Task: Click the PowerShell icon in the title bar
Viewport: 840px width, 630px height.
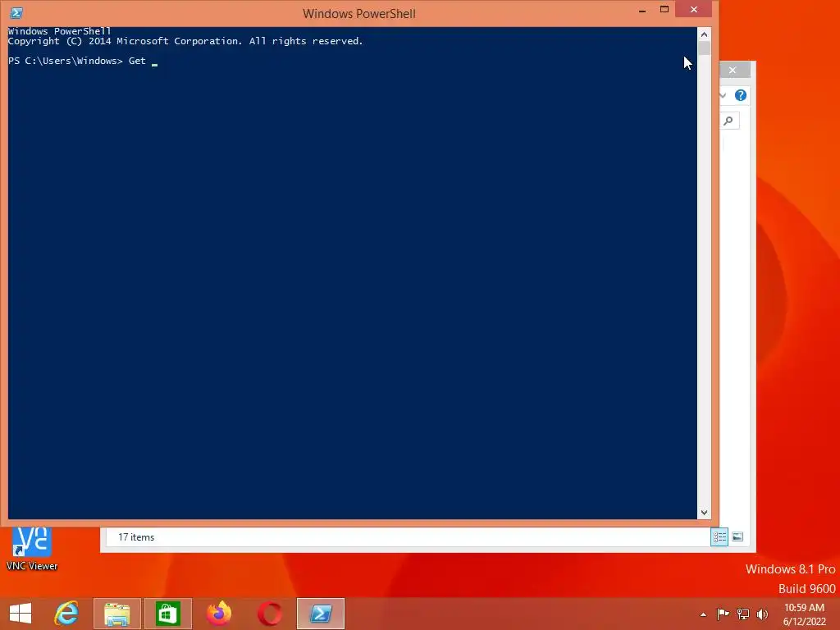Action: tap(16, 13)
